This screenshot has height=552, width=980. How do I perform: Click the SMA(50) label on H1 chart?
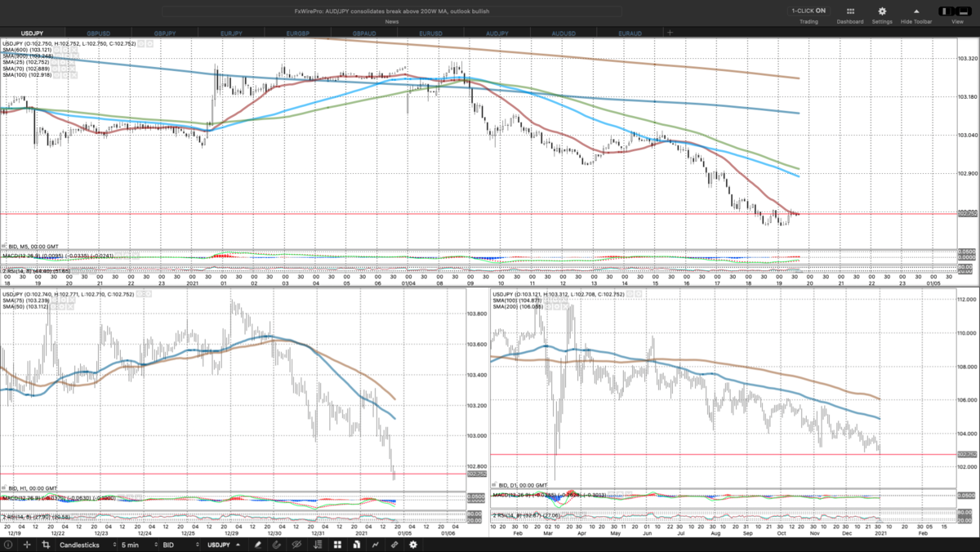point(26,307)
